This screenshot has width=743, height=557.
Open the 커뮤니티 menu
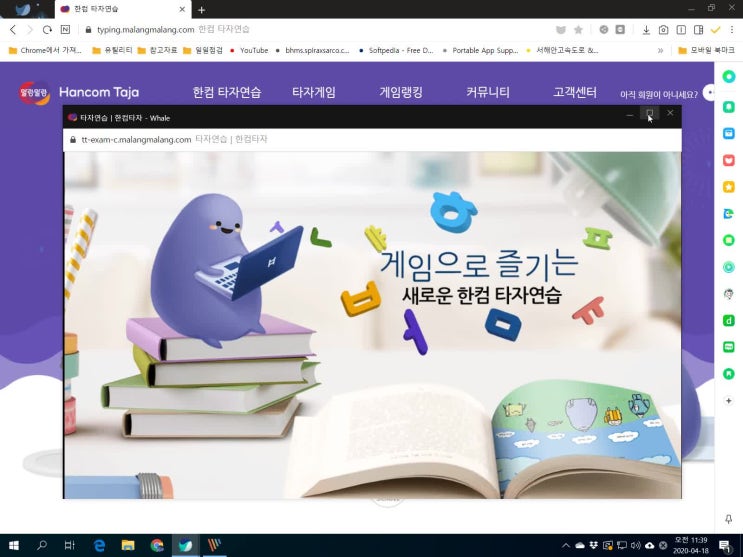click(488, 92)
